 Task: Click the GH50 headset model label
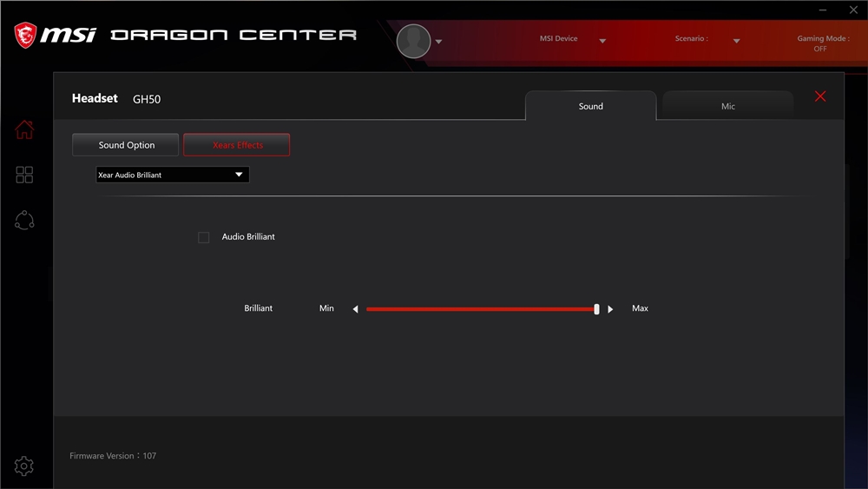[147, 99]
